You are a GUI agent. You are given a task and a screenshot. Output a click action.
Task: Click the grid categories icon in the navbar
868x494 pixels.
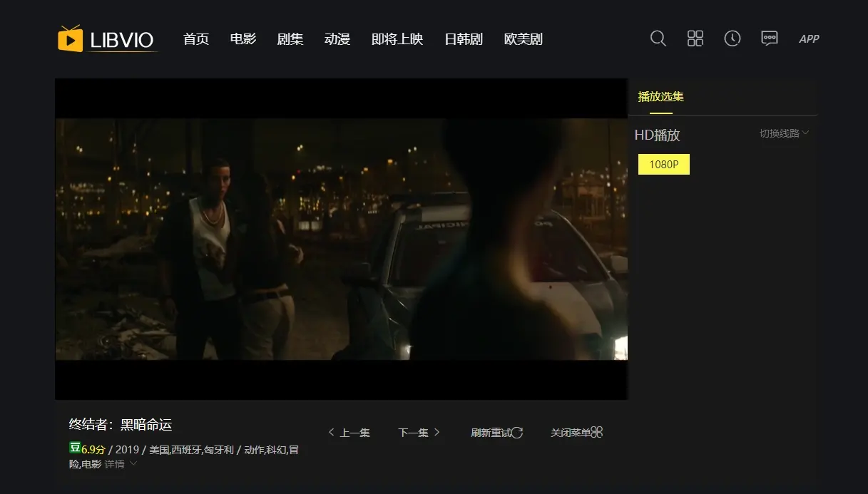[x=695, y=38]
